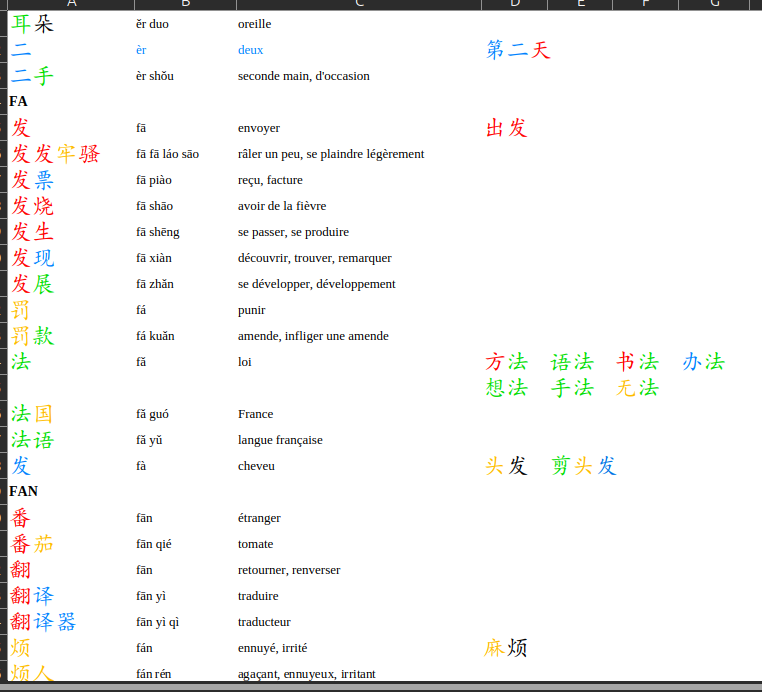Select the 'découvrir, trouver, remarquer' cell

[314, 258]
